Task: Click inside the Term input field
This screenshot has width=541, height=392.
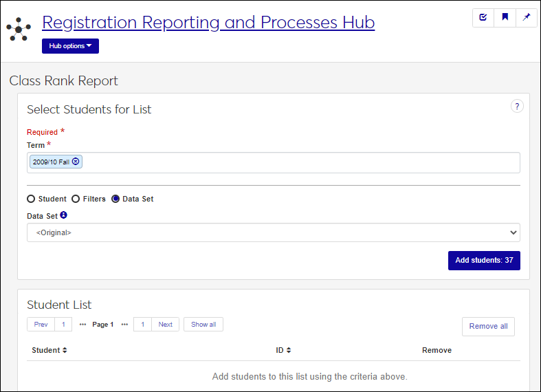Action: point(296,162)
